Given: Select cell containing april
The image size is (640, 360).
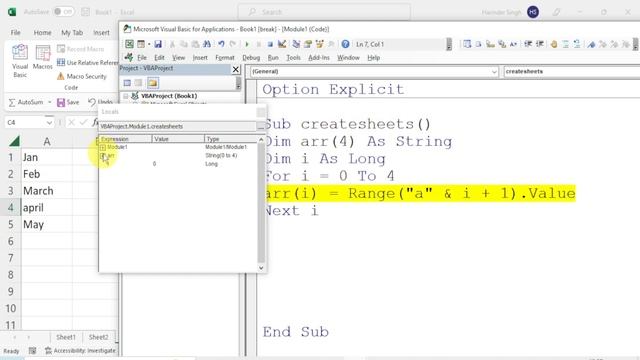Looking at the screenshot, I should (47, 207).
